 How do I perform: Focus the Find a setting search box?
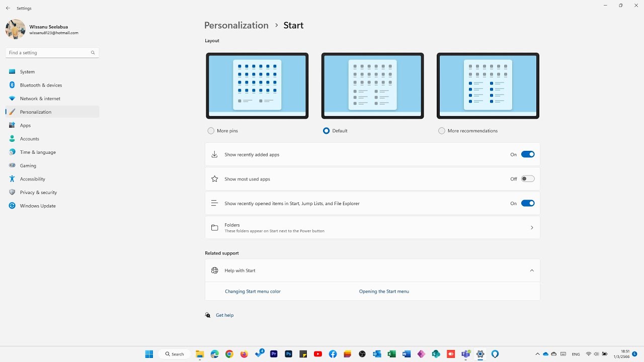[52, 53]
